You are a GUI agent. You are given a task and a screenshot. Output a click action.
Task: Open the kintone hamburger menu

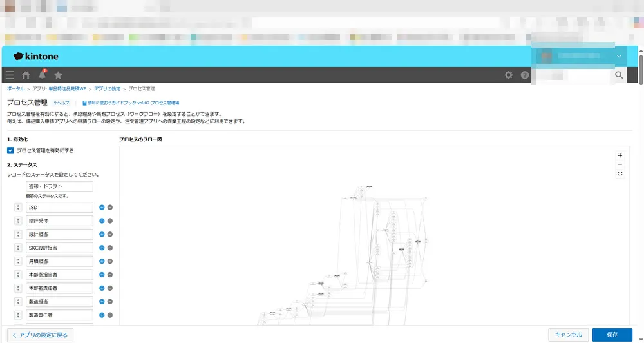coord(10,75)
